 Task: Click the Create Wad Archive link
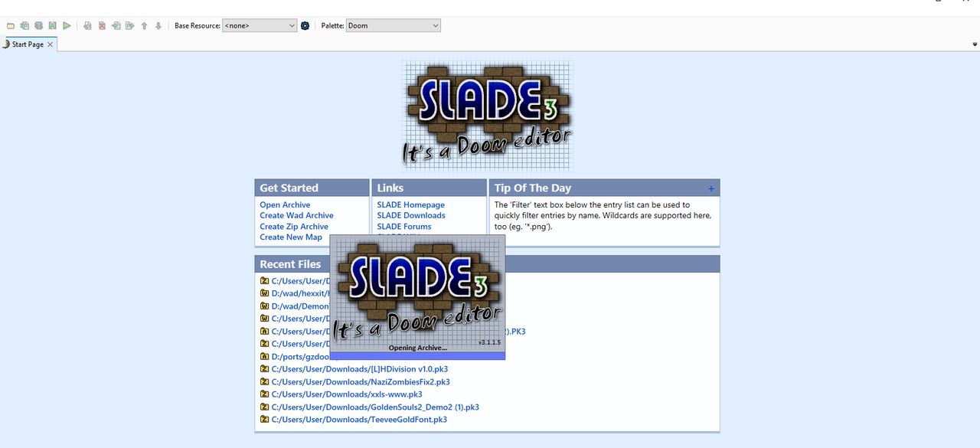296,215
